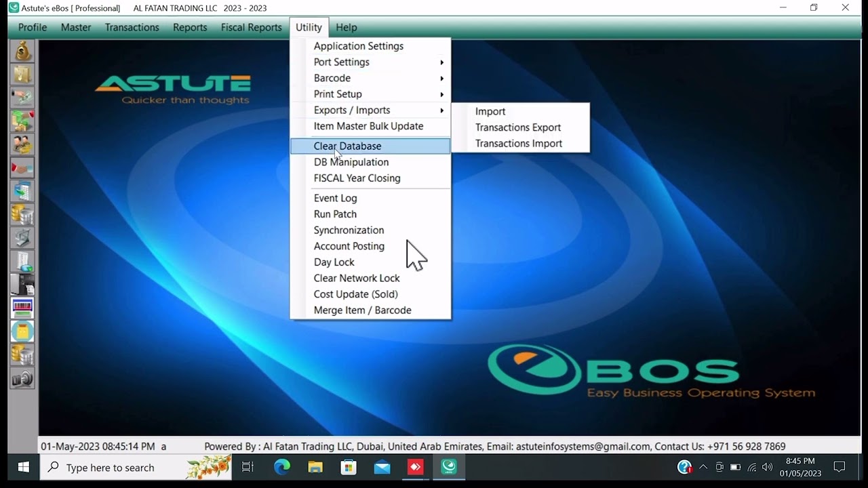Choose Transactions Import
This screenshot has height=488, width=868.
tap(520, 144)
